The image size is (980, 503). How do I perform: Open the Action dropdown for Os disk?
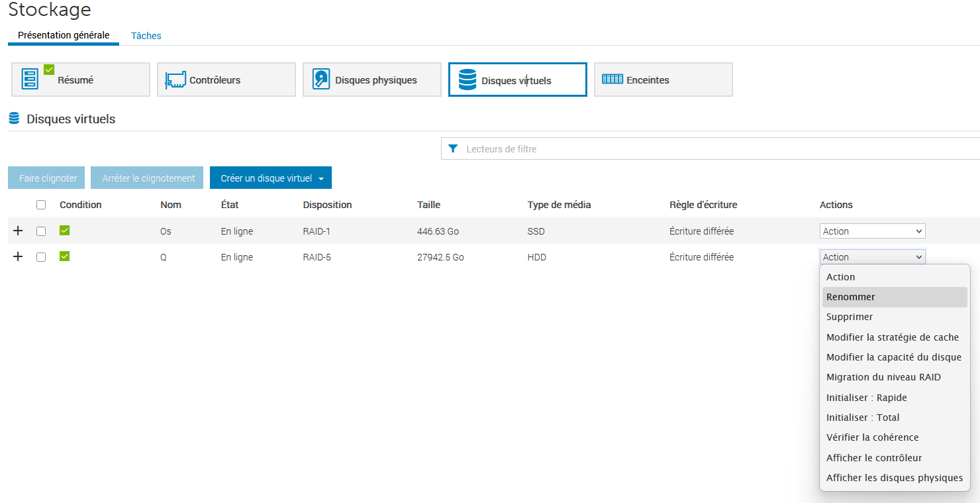pyautogui.click(x=872, y=231)
